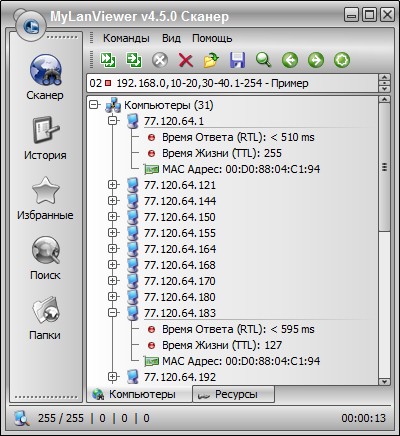400x436 pixels.
Task: Click the computer icon of 77.120.64.121
Action: 133,185
